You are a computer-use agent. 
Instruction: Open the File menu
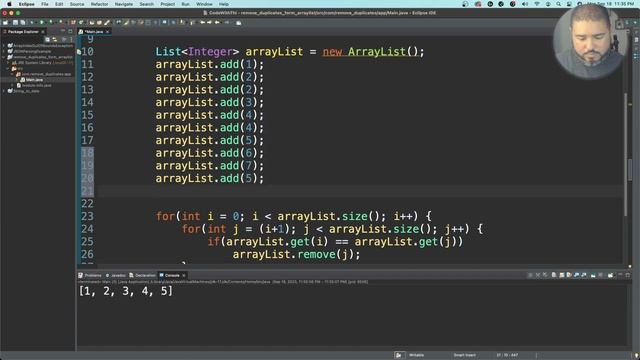pyautogui.click(x=45, y=4)
